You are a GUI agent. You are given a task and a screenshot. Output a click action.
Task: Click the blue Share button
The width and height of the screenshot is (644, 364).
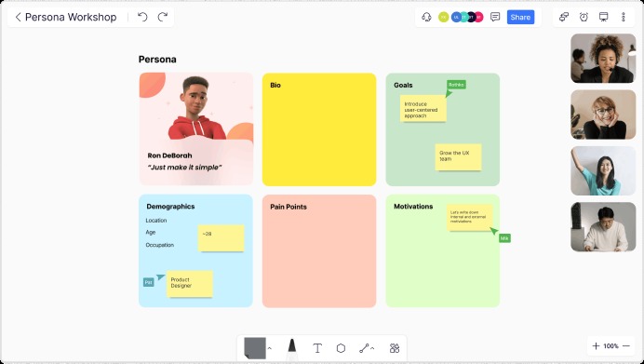click(520, 18)
